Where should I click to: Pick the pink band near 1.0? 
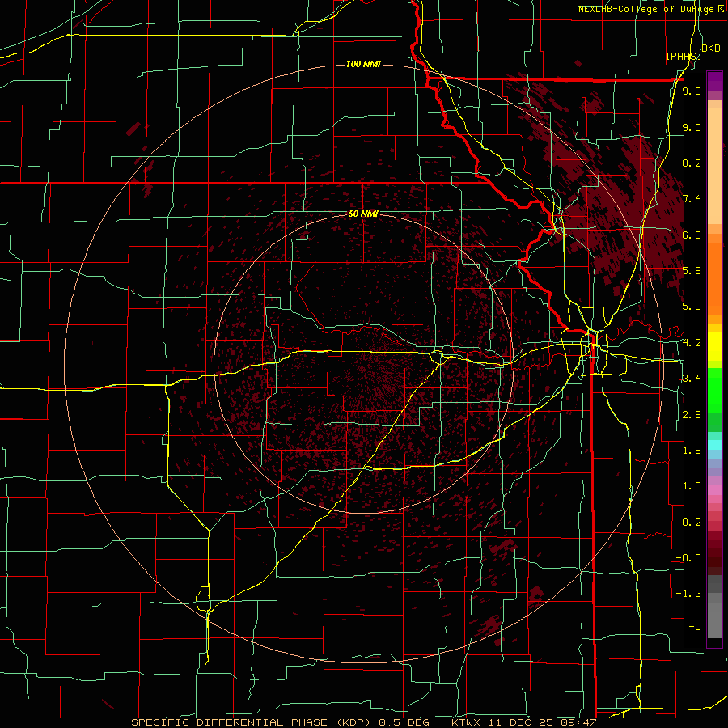point(714,490)
